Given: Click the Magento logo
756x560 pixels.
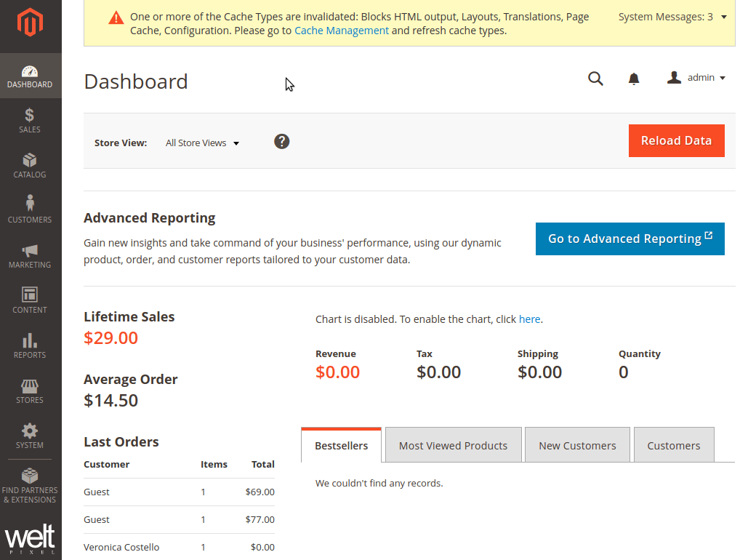Looking at the screenshot, I should (30, 22).
